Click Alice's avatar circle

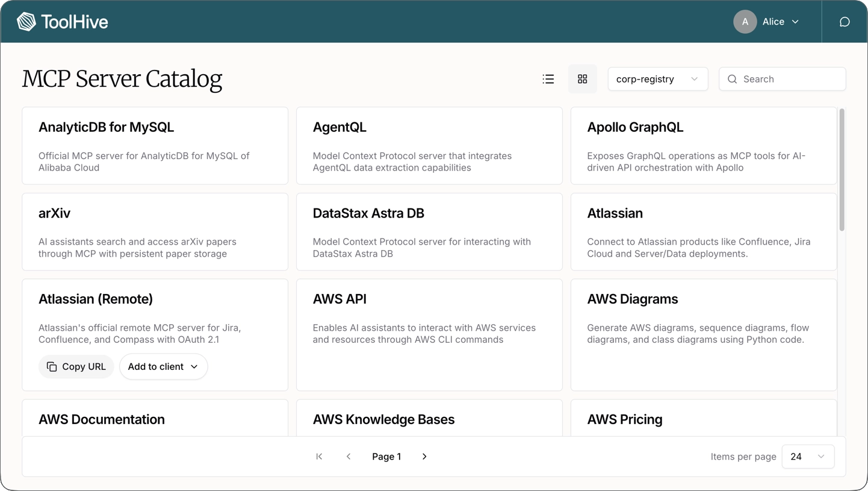745,22
